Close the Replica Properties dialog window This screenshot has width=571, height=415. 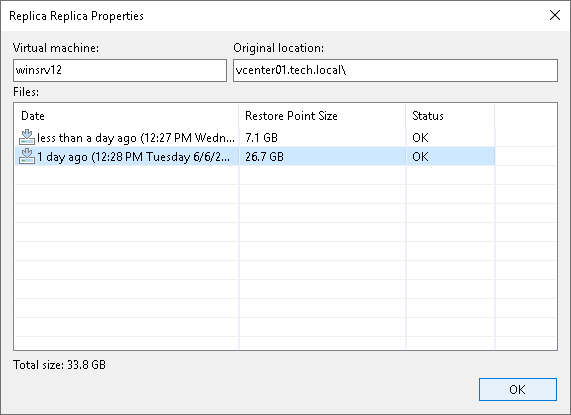[x=555, y=15]
